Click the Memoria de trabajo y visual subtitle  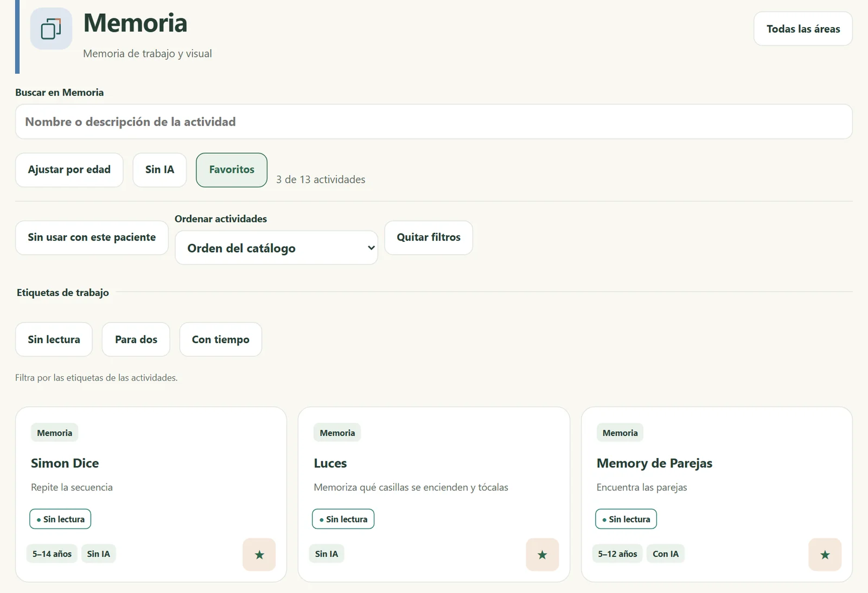click(x=148, y=54)
